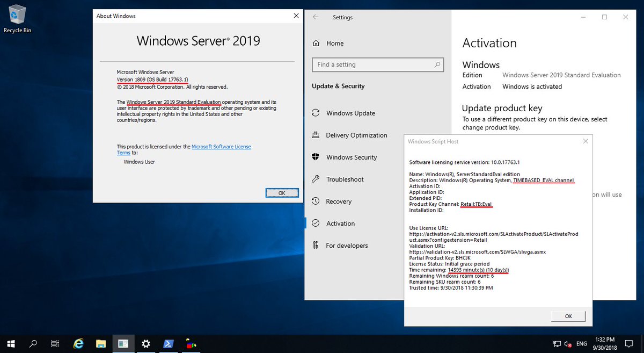
Task: Close the Settings window
Action: pos(626,17)
